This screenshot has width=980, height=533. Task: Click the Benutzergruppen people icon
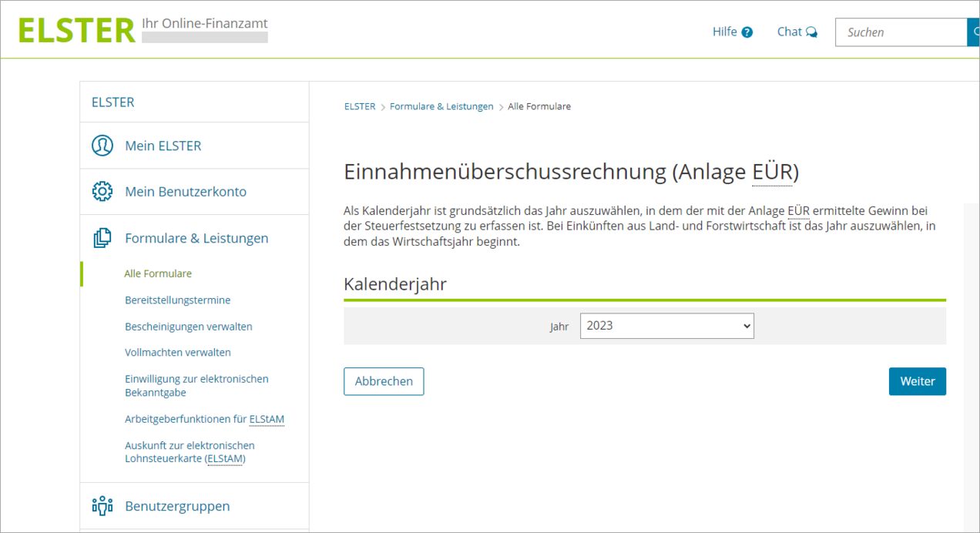coord(102,506)
